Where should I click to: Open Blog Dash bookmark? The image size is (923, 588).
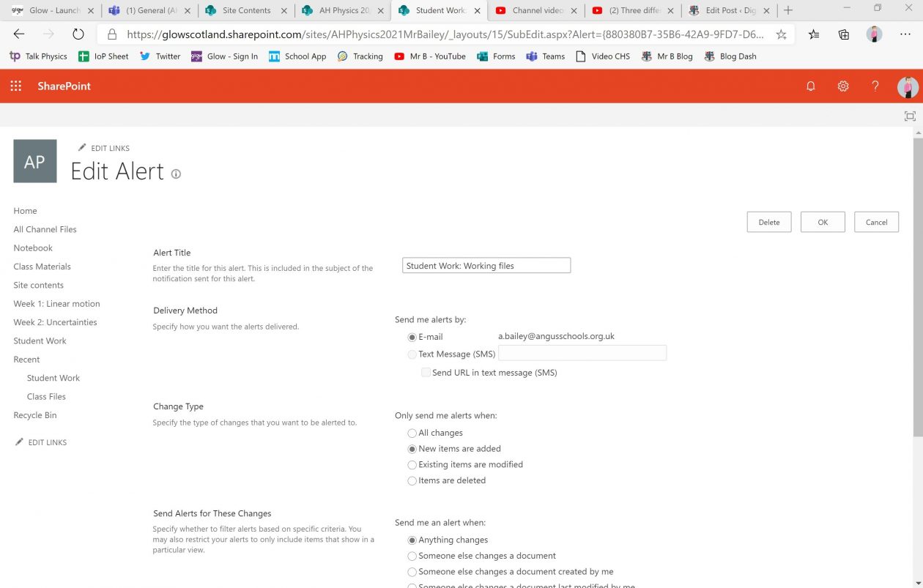(730, 56)
